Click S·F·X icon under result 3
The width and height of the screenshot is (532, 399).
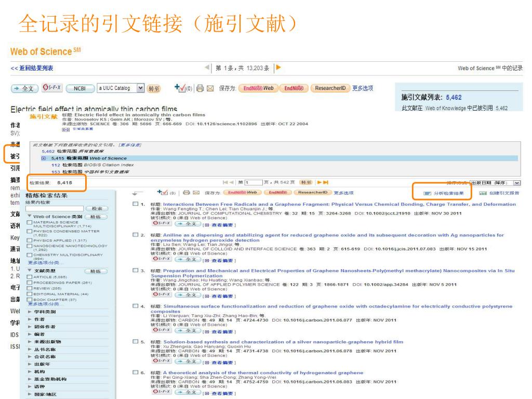[161, 295]
